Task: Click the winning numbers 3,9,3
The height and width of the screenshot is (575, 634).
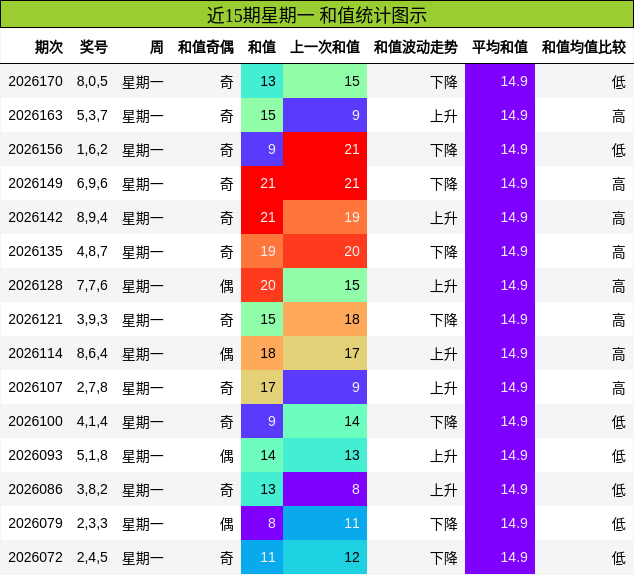Action: (92, 319)
